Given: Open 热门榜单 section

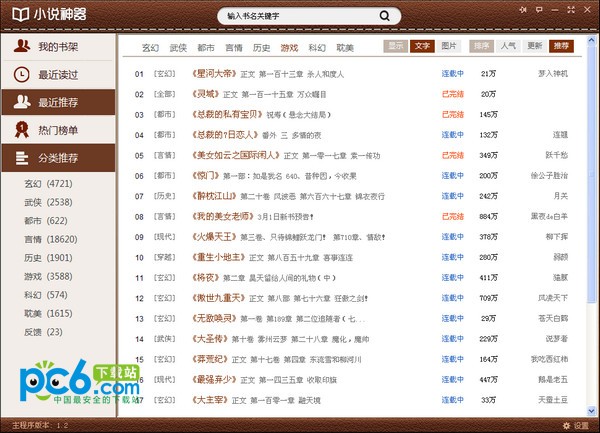Looking at the screenshot, I should click(59, 130).
